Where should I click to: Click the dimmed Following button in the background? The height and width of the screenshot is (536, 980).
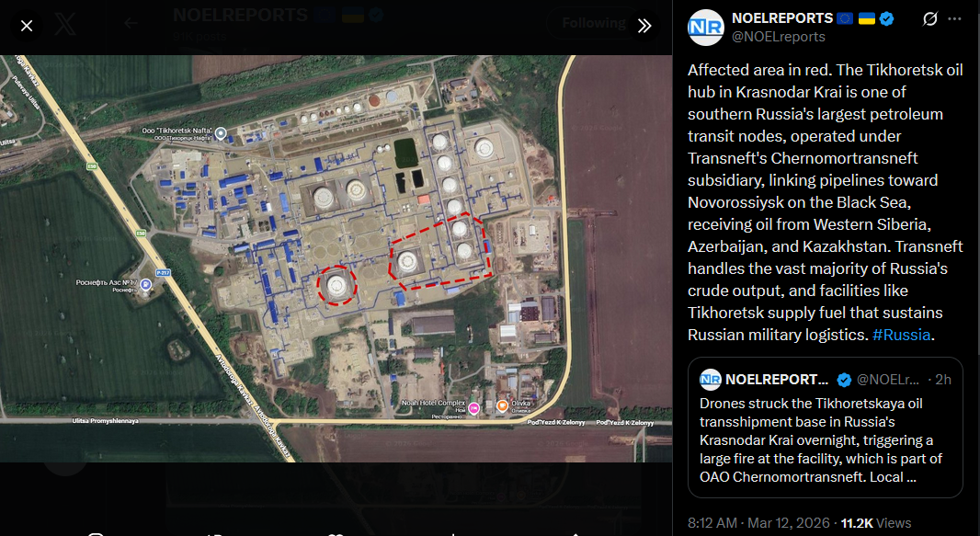(x=592, y=24)
